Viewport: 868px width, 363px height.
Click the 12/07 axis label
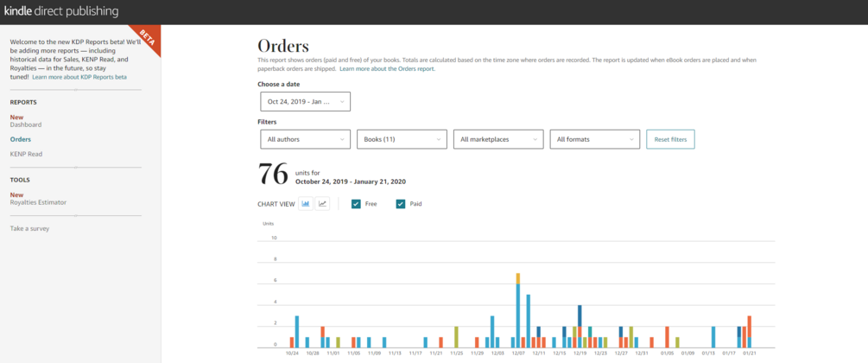pos(518,353)
